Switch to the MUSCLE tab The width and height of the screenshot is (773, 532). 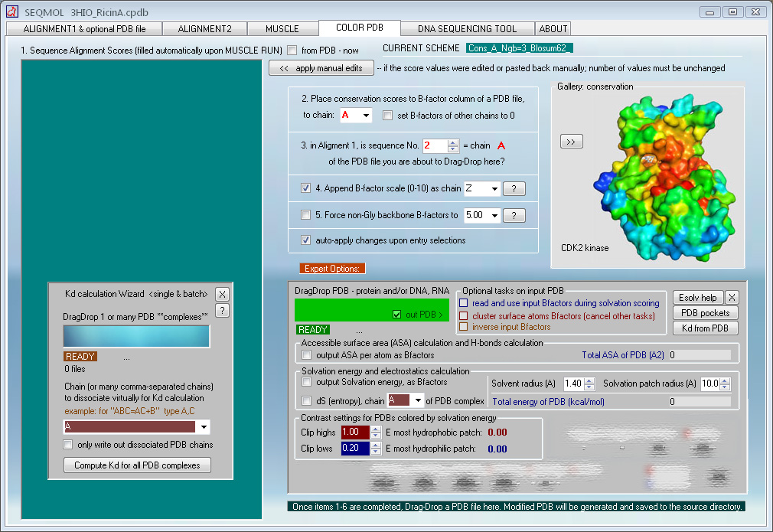coord(282,28)
